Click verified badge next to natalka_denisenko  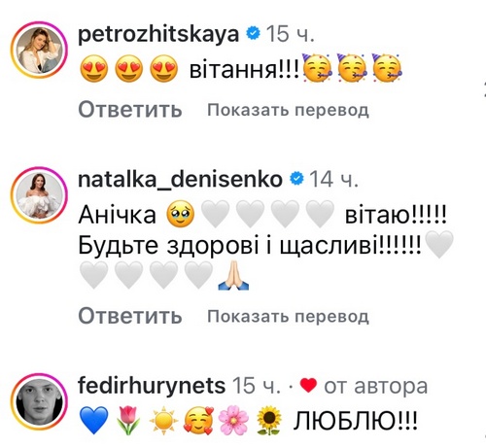click(x=296, y=179)
